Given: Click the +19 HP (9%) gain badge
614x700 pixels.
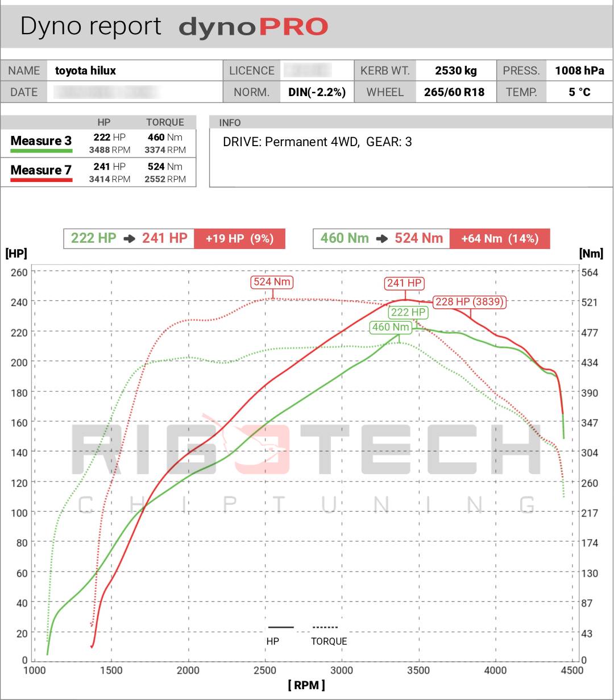Looking at the screenshot, I should pos(239,239).
